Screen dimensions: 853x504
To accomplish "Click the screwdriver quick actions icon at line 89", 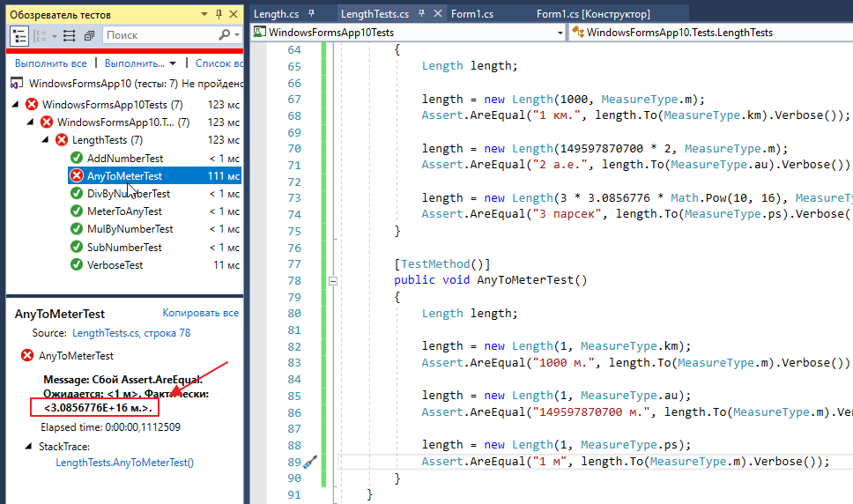I will point(310,462).
